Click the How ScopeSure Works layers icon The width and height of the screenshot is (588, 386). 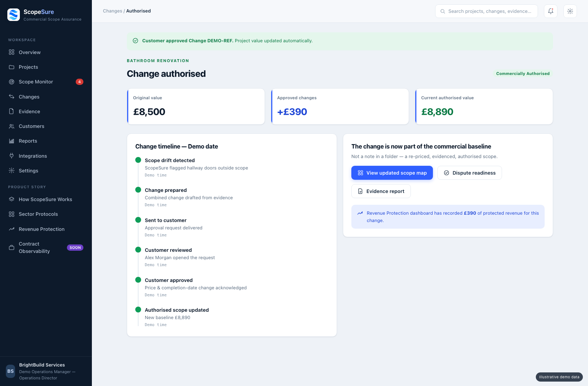click(12, 199)
